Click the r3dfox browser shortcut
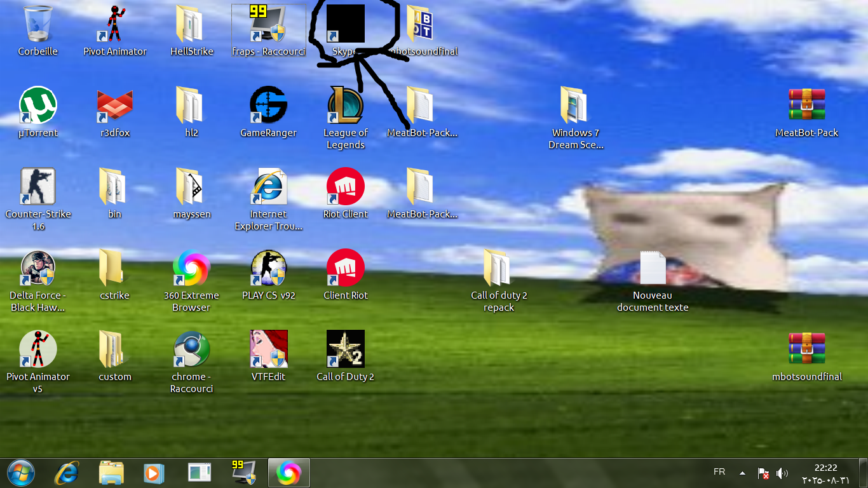Screen dimensions: 868x488 click(x=115, y=105)
